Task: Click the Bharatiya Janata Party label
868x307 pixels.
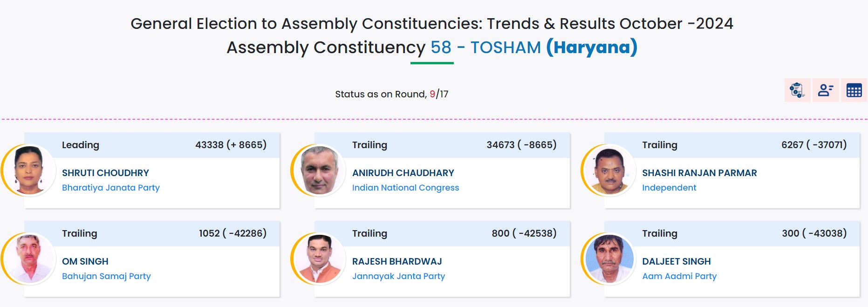Action: 111,188
